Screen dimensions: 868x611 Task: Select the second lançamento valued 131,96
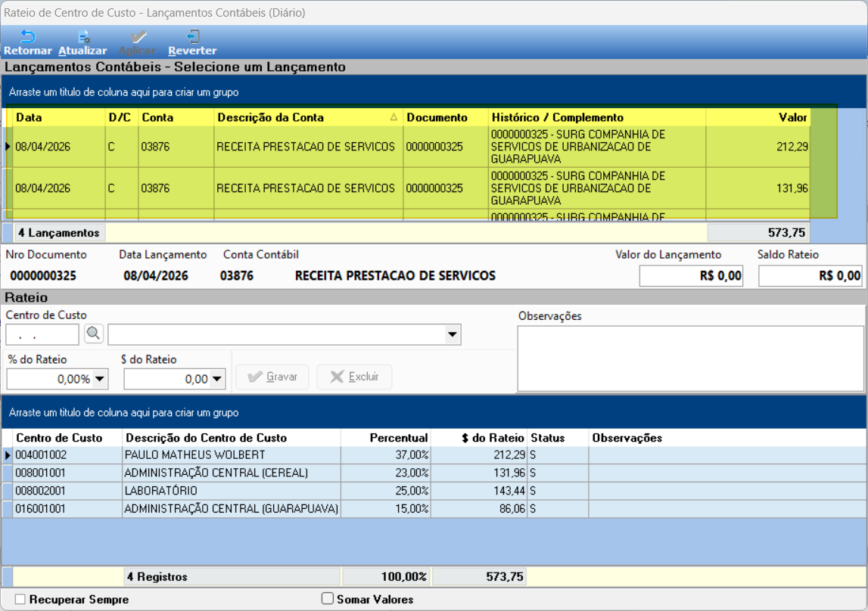tap(408, 188)
